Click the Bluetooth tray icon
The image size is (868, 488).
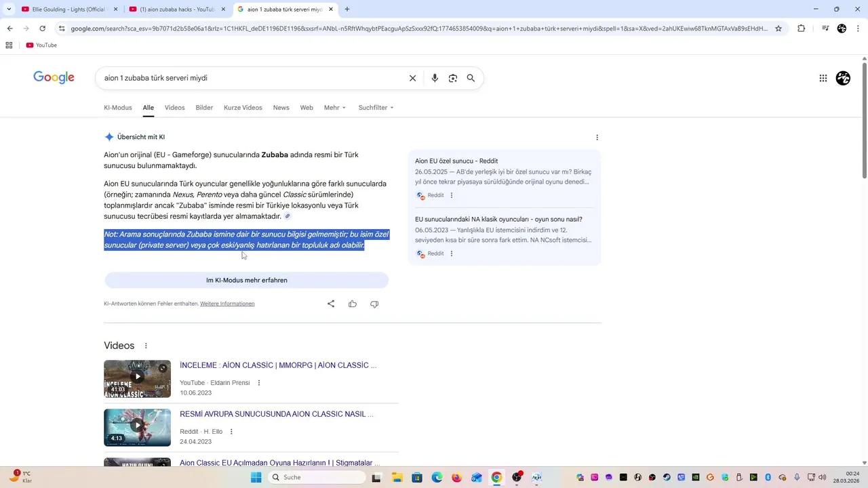click(768, 477)
